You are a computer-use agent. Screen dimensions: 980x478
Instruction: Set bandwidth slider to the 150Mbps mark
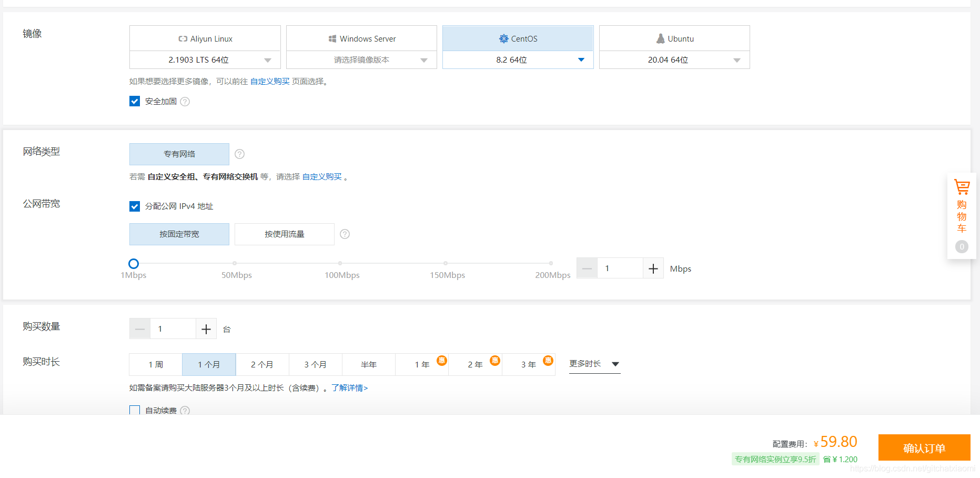446,263
